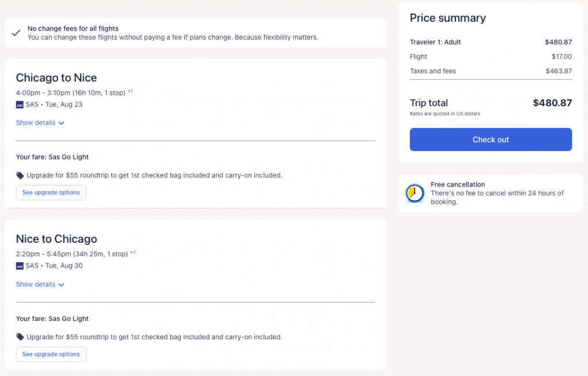Click the Taxes and fees line
588x376 pixels.
pos(433,71)
